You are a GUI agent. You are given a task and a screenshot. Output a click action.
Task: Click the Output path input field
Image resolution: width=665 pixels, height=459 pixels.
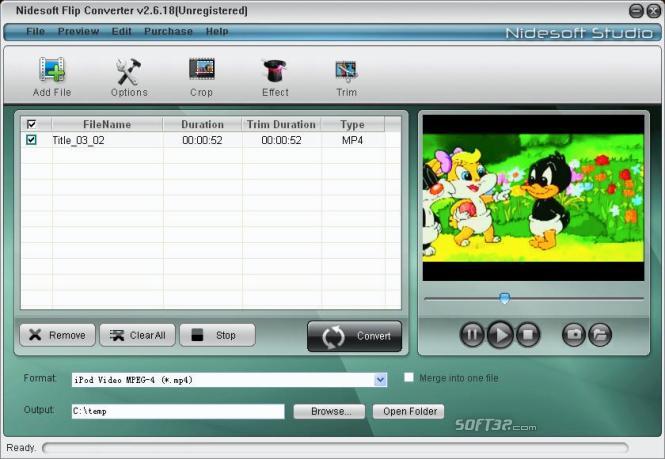[x=178, y=411]
